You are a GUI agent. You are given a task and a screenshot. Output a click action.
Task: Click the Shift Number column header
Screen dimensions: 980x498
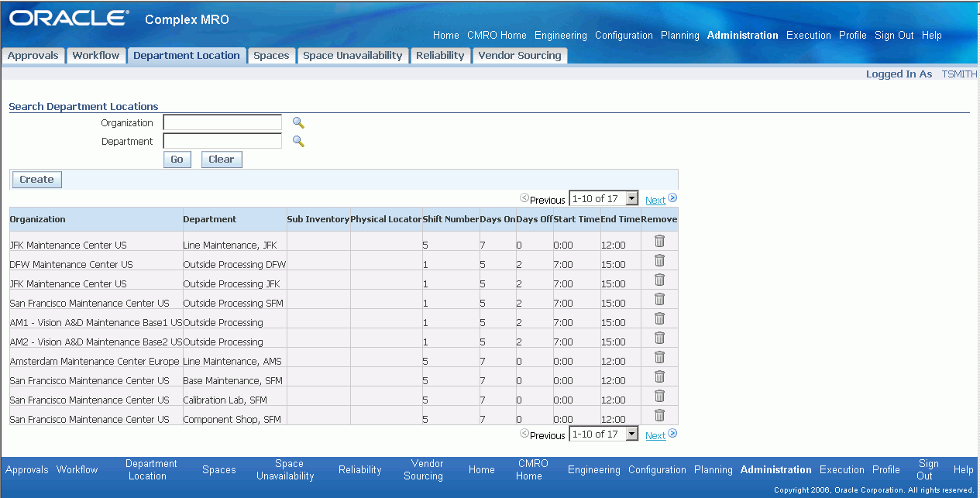[451, 219]
